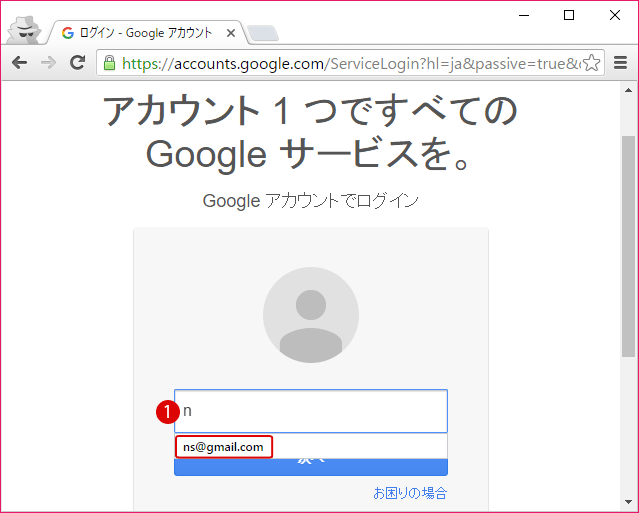The height and width of the screenshot is (513, 639).
Task: Maximize the Chrome window
Action: coord(569,15)
